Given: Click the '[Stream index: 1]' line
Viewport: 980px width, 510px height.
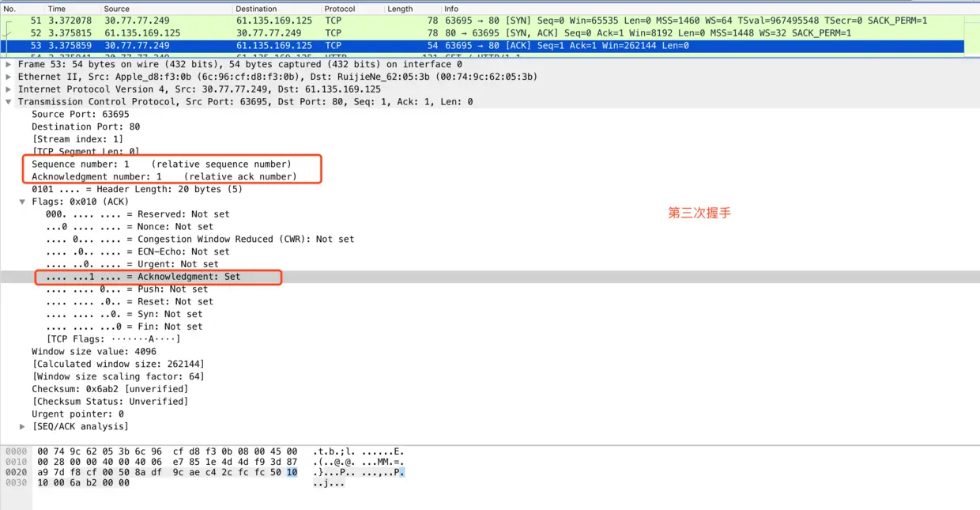Looking at the screenshot, I should pyautogui.click(x=77, y=139).
